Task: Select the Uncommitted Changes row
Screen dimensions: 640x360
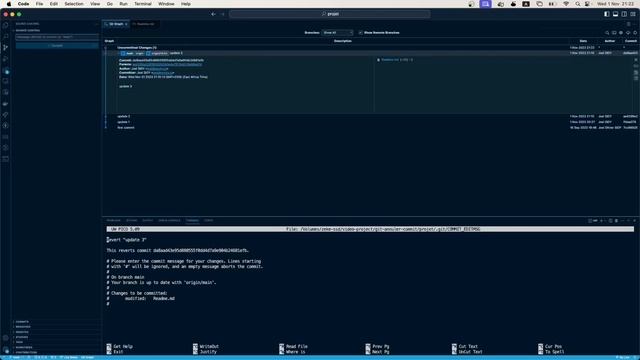Action: tap(371, 48)
